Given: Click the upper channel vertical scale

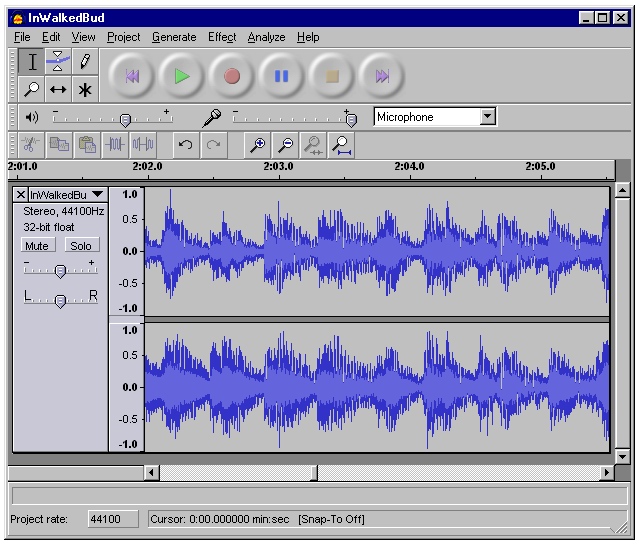Looking at the screenshot, I should 127,251.
